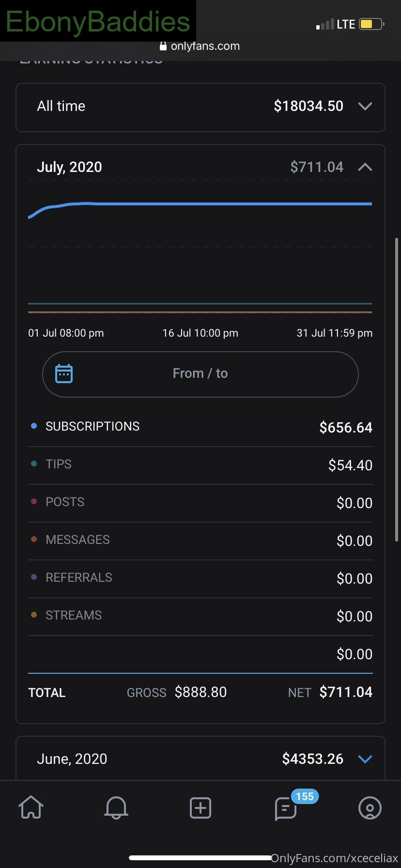Expand the All time earnings chevron
401x868 pixels.
pos(365,106)
